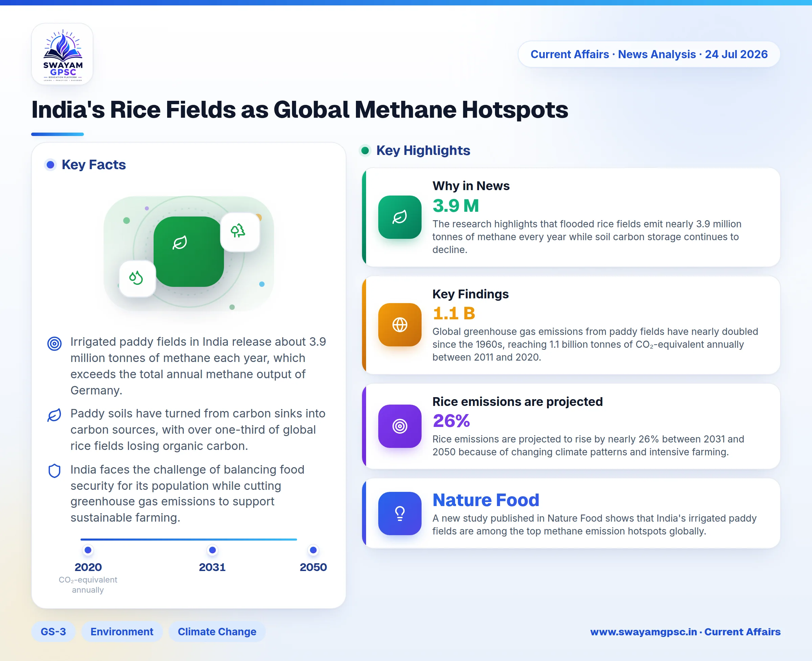The image size is (812, 661).
Task: Click the Key Findings heading
Action: point(470,294)
